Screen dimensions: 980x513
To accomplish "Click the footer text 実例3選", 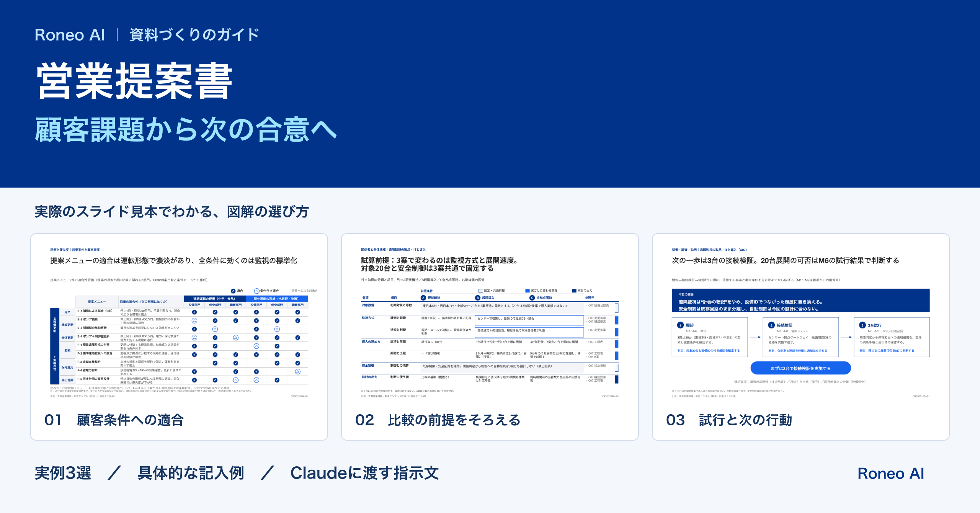I will (x=63, y=473).
